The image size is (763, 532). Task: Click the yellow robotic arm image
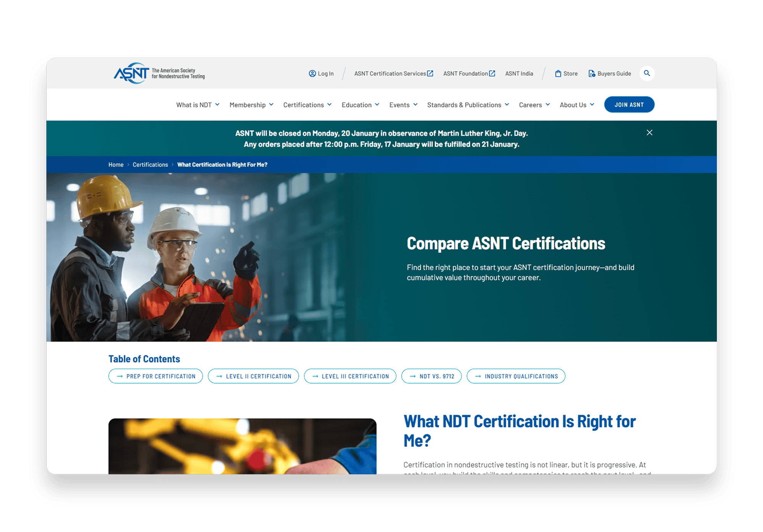point(242,446)
